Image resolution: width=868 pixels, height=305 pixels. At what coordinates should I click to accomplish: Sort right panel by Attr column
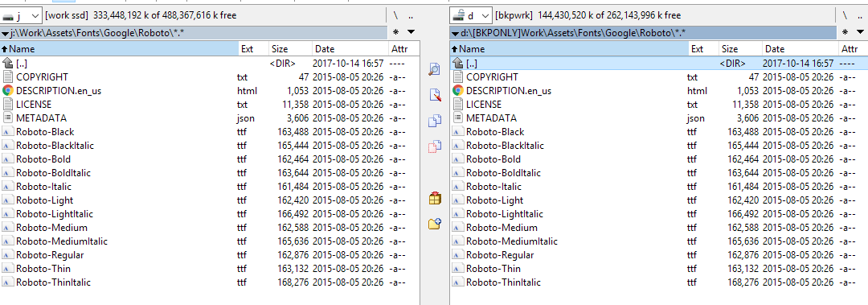click(853, 49)
